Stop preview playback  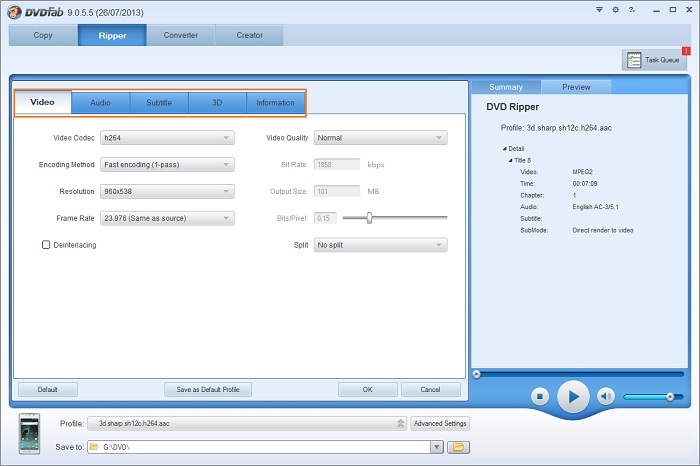coord(540,396)
